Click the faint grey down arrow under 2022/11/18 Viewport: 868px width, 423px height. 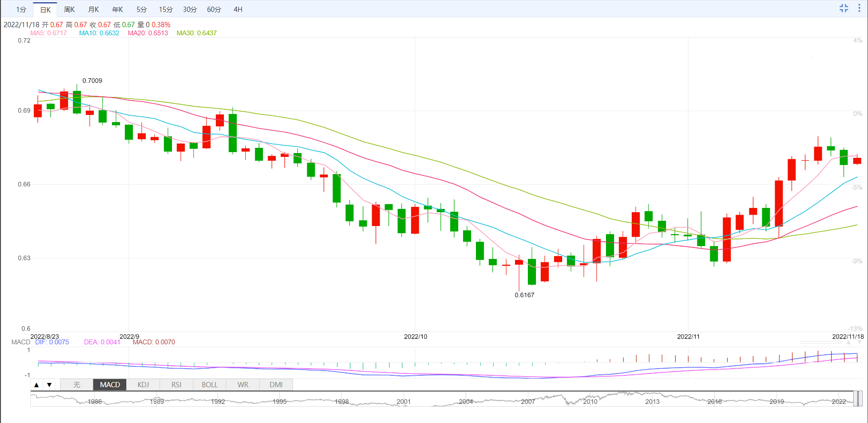[x=859, y=342]
